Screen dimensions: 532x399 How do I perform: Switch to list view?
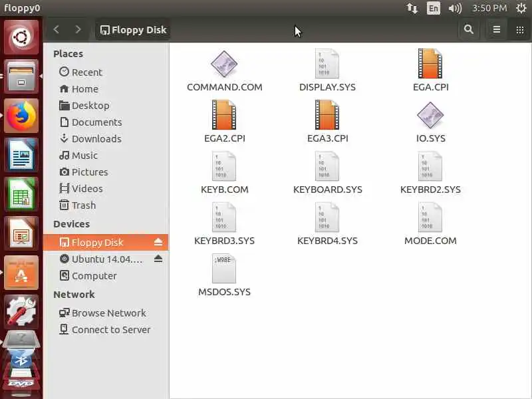pyautogui.click(x=496, y=29)
